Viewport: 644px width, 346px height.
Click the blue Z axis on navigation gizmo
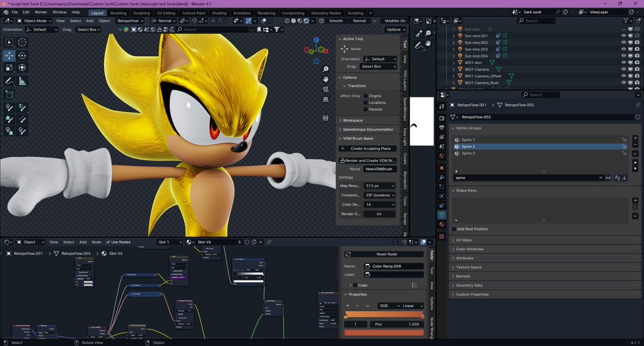315,41
